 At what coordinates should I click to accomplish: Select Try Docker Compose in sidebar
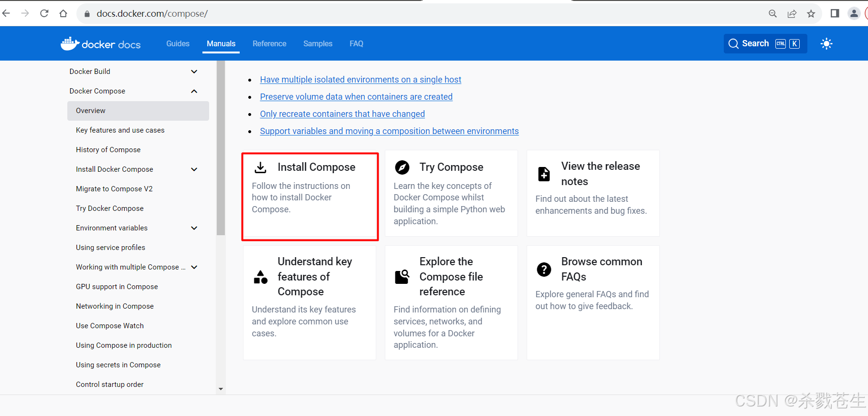tap(109, 208)
